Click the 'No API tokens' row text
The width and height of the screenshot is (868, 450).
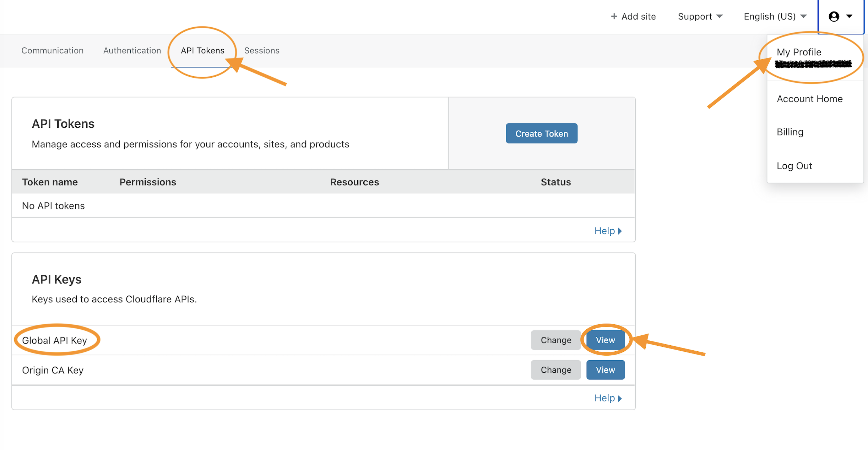[x=53, y=206]
